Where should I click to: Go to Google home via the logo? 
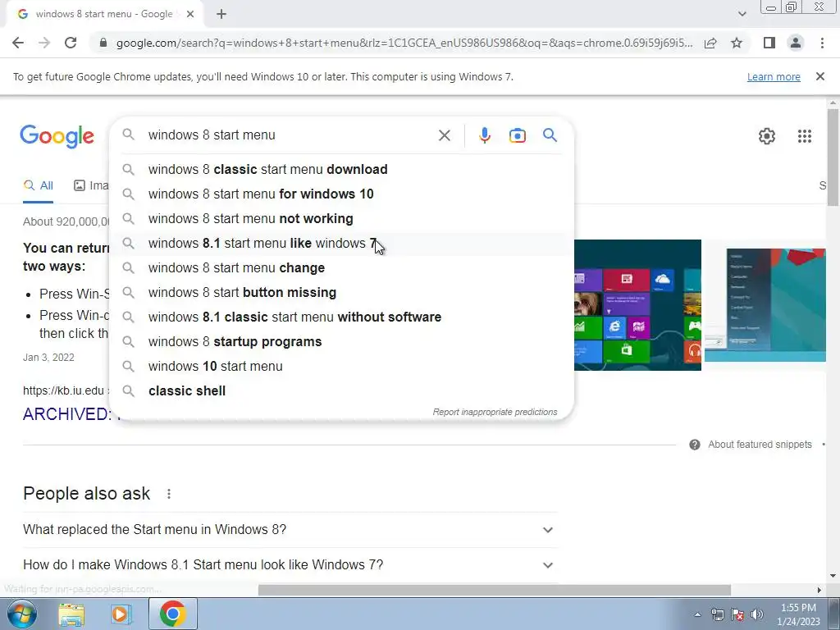click(x=57, y=136)
